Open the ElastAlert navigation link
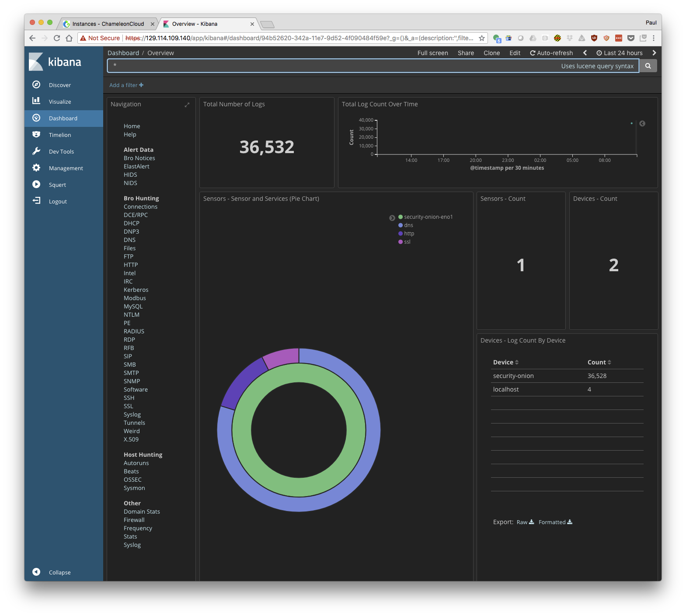 point(136,166)
